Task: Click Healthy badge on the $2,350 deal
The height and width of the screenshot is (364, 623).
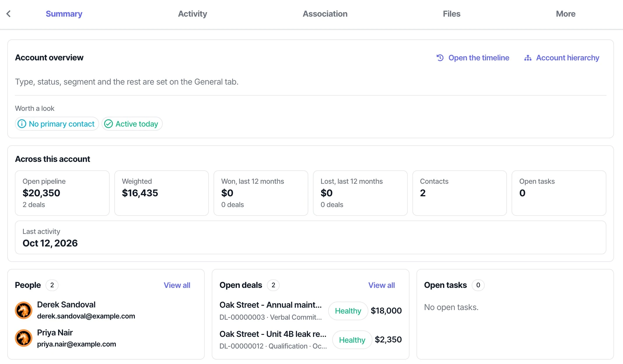Action: tap(352, 340)
